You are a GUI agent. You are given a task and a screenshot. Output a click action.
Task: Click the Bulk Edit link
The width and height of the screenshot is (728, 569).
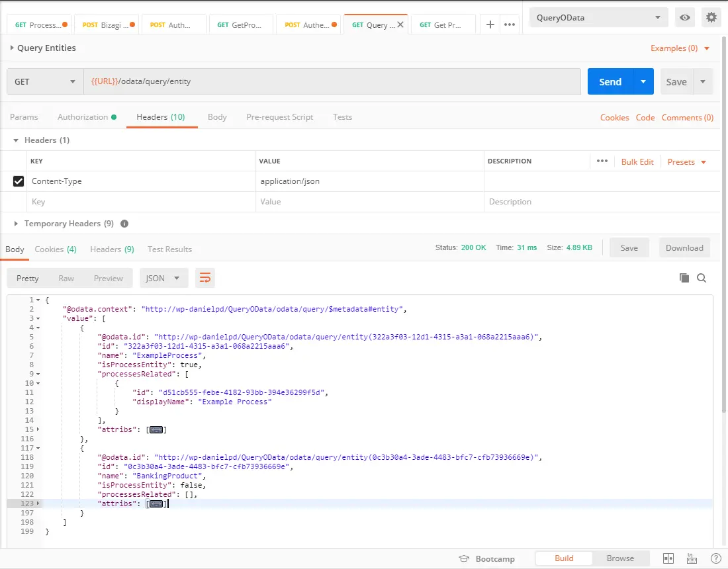pos(637,161)
